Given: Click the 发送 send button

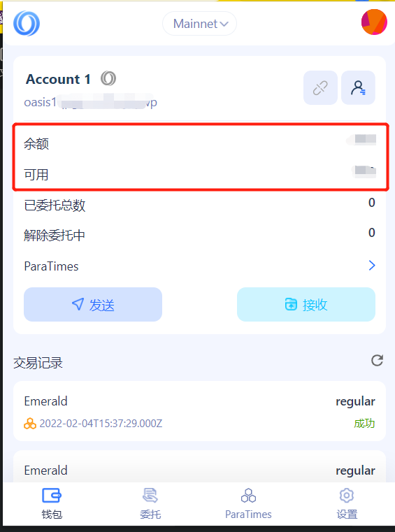Looking at the screenshot, I should tap(93, 304).
